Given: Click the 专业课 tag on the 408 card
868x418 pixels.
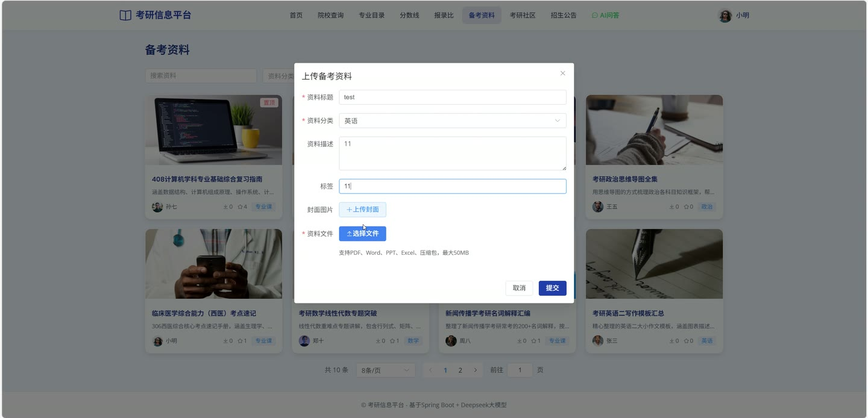Looking at the screenshot, I should click(x=263, y=207).
